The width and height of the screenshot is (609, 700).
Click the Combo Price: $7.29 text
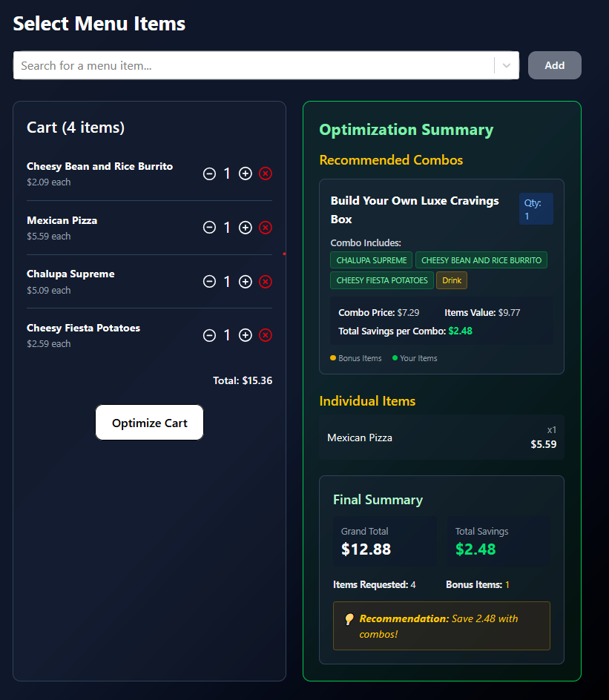point(378,312)
